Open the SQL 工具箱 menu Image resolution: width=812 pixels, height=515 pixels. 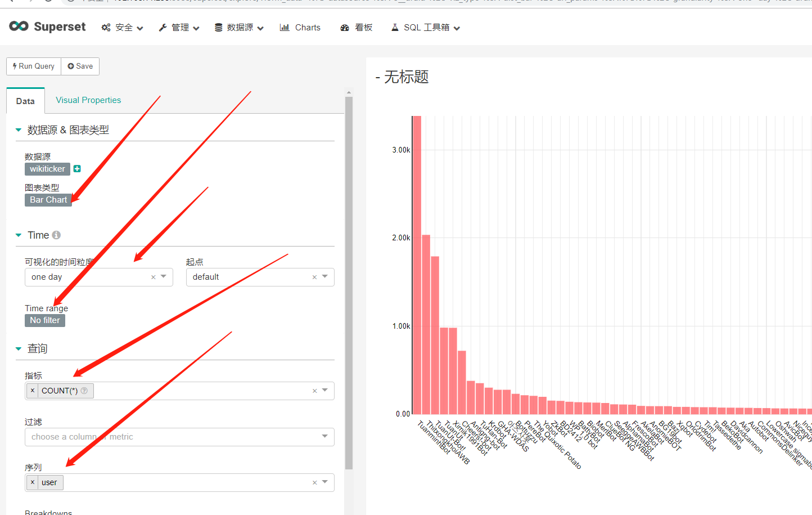[x=426, y=28]
